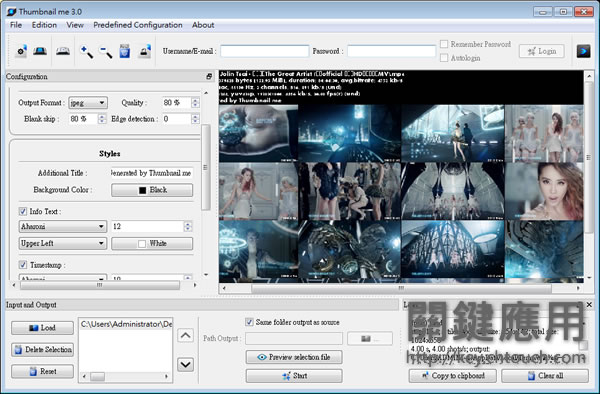The height and width of the screenshot is (394, 600).
Task: Click the Preview selection file button
Action: coord(294,357)
